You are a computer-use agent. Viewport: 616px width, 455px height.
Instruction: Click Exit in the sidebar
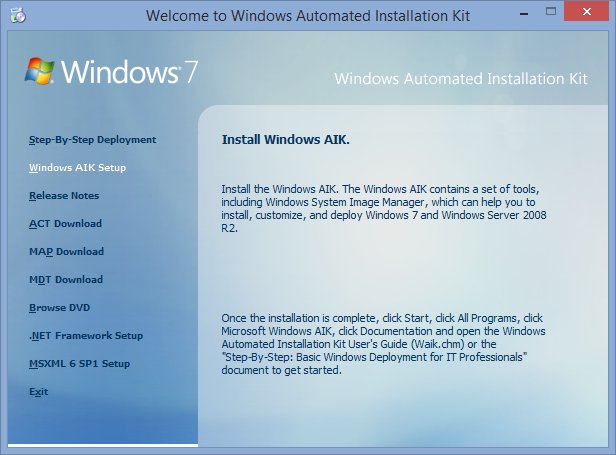(x=38, y=392)
